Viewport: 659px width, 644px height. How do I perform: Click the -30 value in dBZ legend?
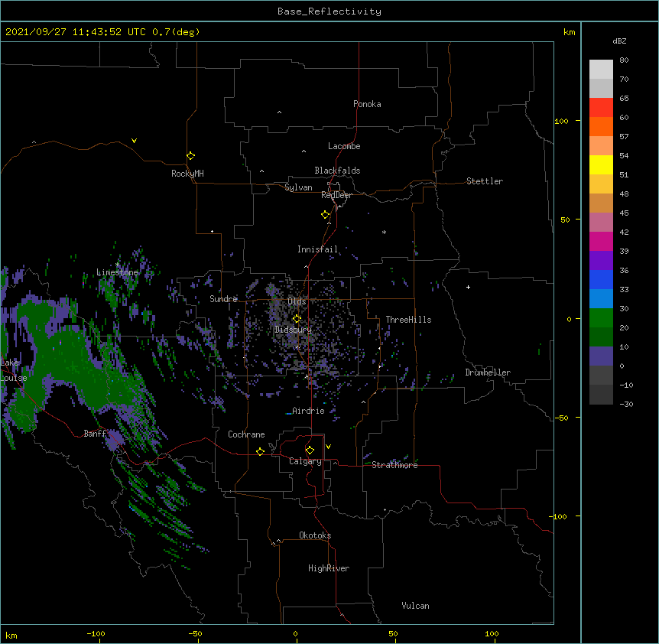626,404
